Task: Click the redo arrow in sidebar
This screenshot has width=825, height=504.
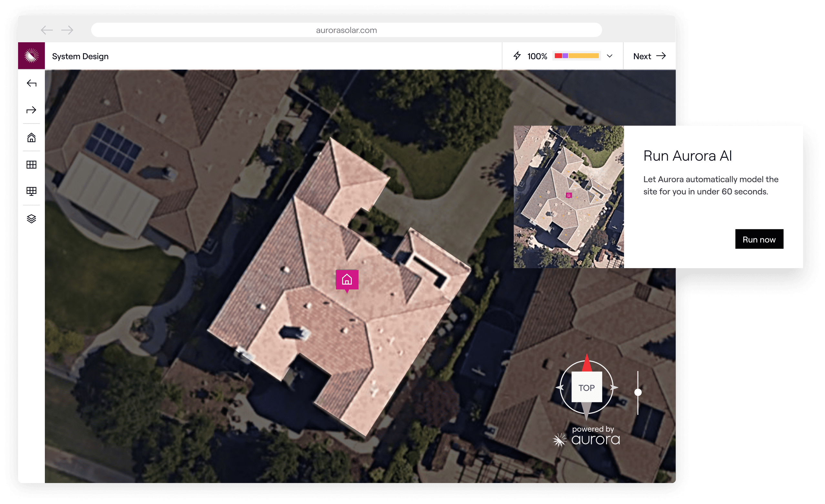Action: [32, 110]
